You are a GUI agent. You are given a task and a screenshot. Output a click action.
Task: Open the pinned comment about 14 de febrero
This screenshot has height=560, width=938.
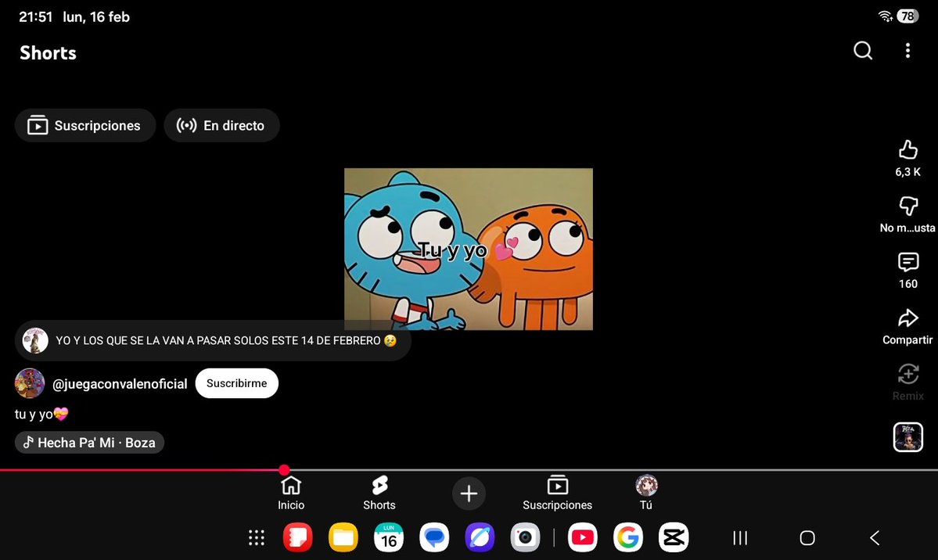tap(213, 340)
